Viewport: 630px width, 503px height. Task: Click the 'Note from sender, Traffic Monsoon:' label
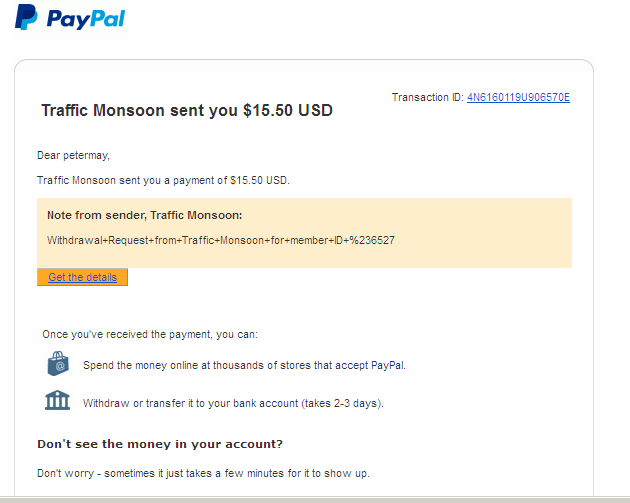click(145, 215)
